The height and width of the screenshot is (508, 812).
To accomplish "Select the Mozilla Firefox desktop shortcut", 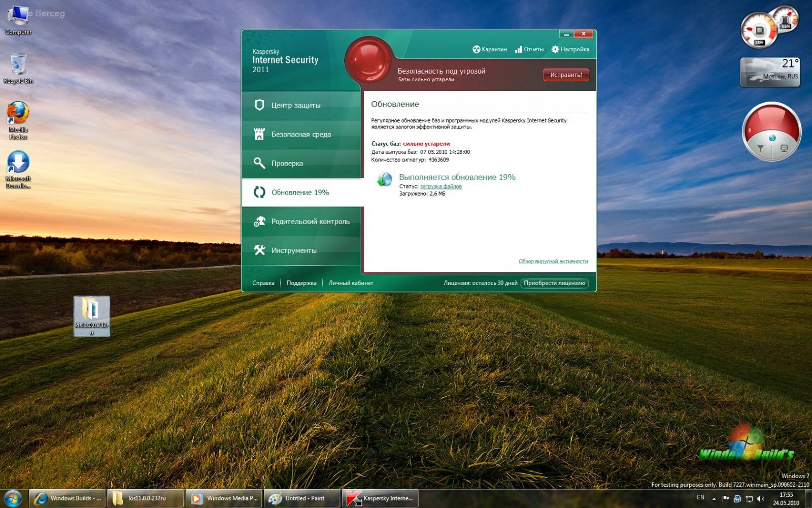I will pos(18,120).
